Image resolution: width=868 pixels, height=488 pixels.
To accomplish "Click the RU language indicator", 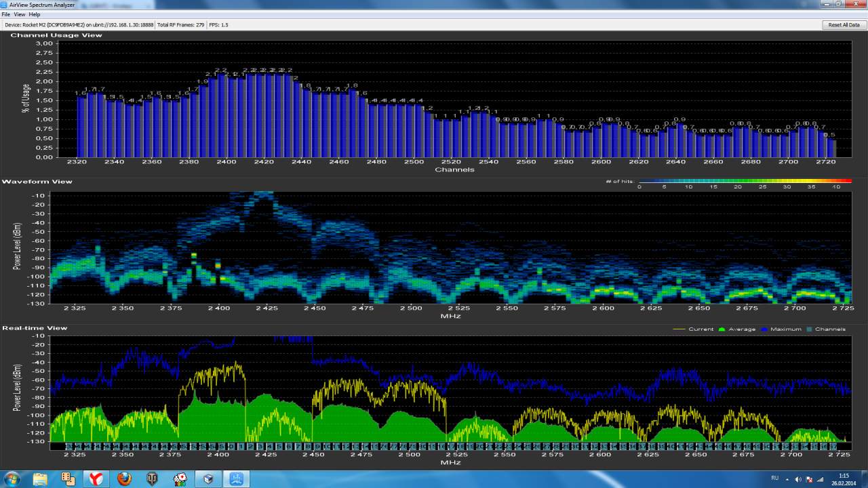I will pos(774,479).
